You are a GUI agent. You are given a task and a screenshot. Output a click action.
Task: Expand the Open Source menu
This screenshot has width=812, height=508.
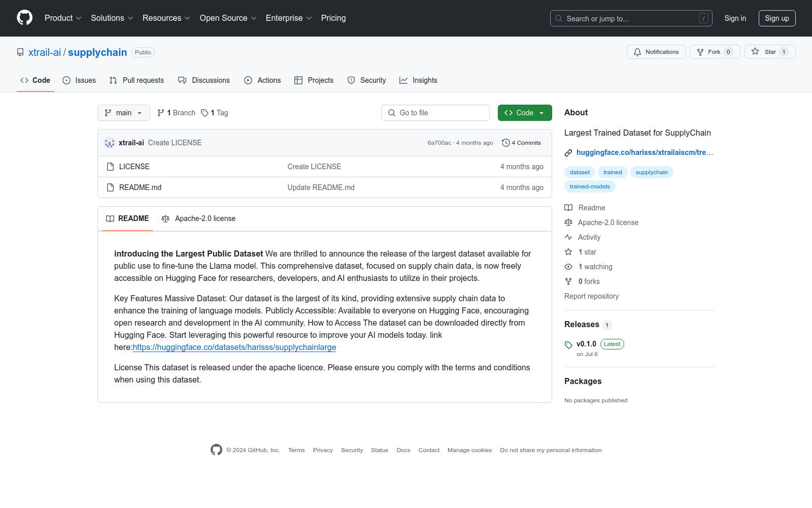tap(228, 18)
